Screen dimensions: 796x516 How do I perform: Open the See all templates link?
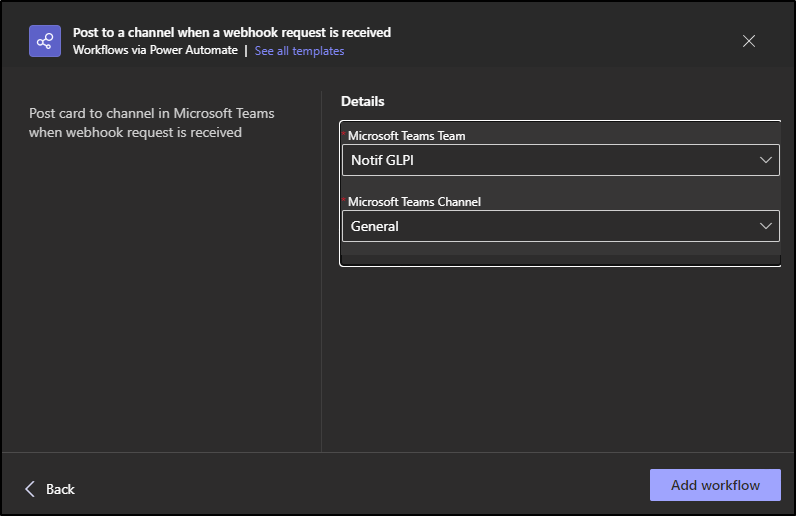click(299, 51)
